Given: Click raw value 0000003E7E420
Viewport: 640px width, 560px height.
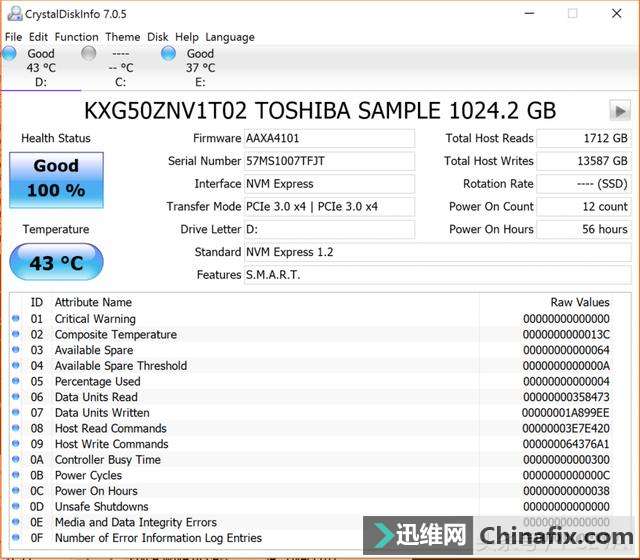Looking at the screenshot, I should click(566, 429).
